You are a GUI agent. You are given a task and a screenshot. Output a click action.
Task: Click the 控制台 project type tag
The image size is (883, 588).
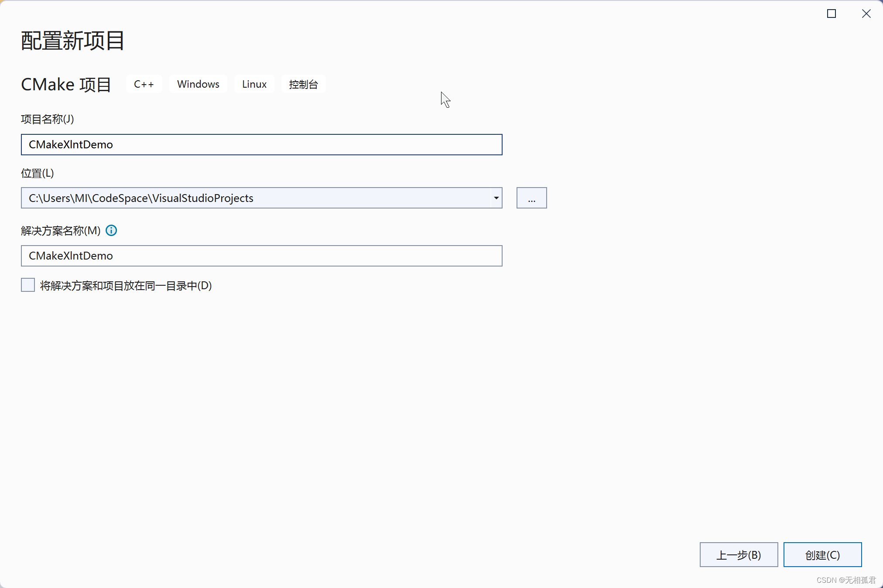pos(303,84)
